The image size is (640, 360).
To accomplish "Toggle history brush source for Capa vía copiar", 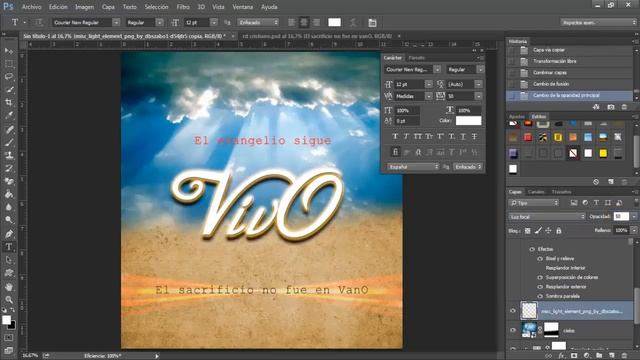I will click(511, 50).
